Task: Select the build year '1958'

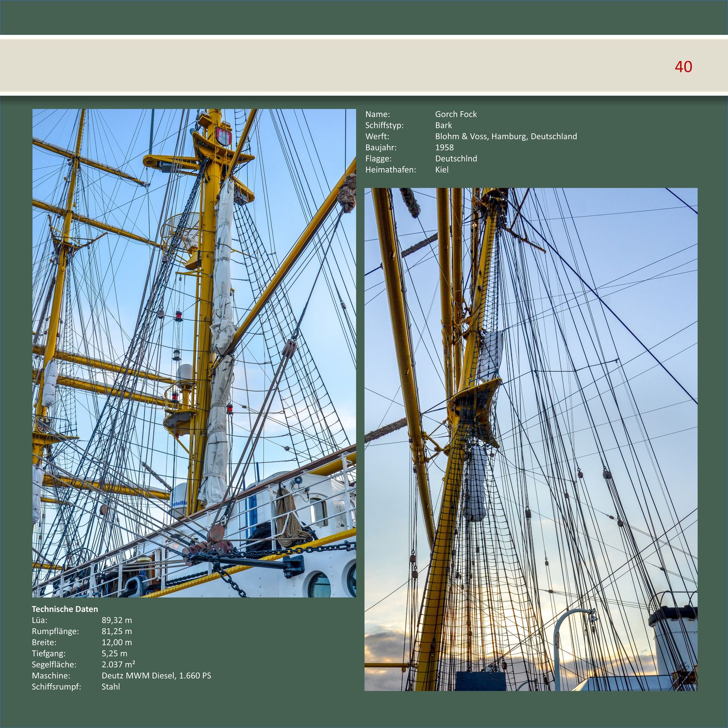Action: 444,148
